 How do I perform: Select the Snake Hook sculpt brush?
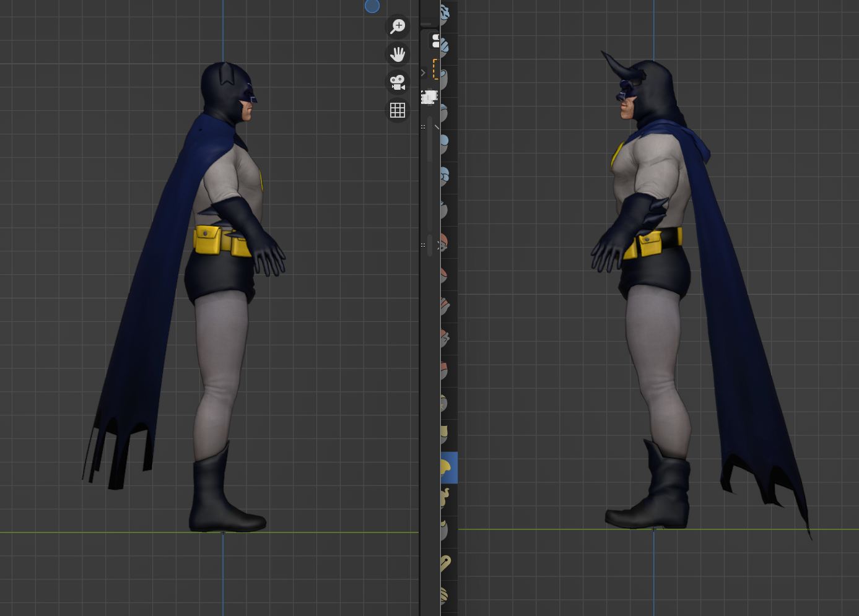point(449,499)
